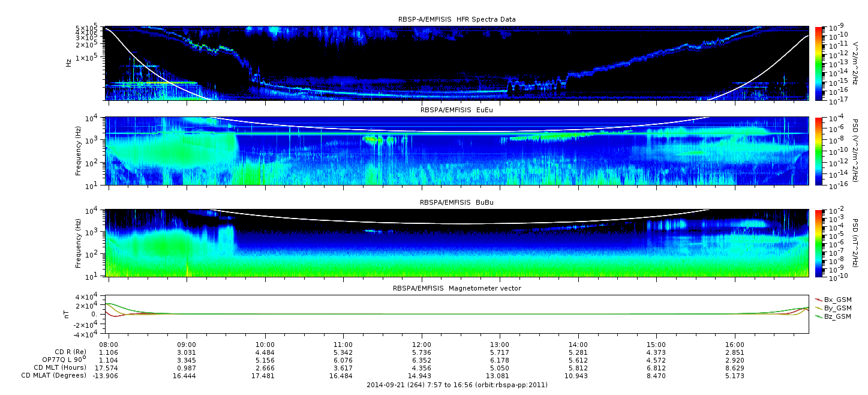
Task: Click the 12:00 time axis label
Action: click(x=422, y=344)
